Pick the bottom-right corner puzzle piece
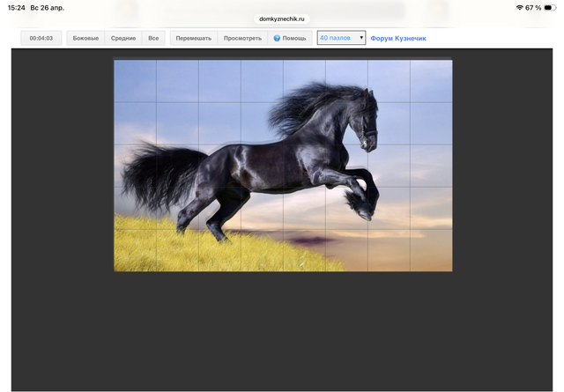 click(x=431, y=250)
